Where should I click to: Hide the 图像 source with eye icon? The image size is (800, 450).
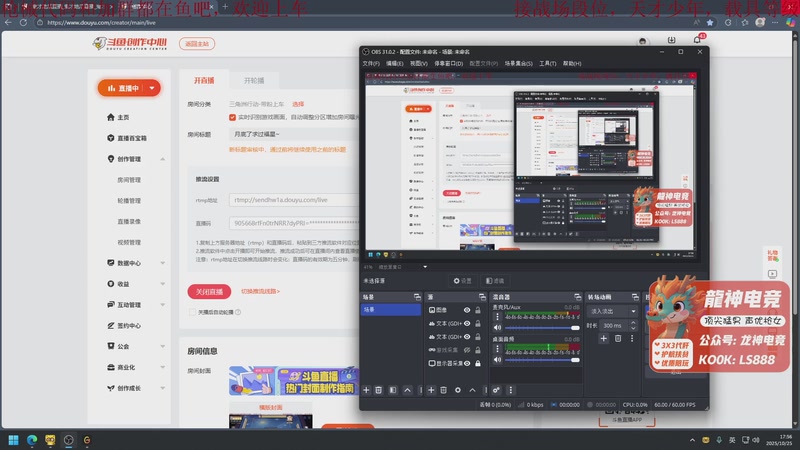point(467,310)
